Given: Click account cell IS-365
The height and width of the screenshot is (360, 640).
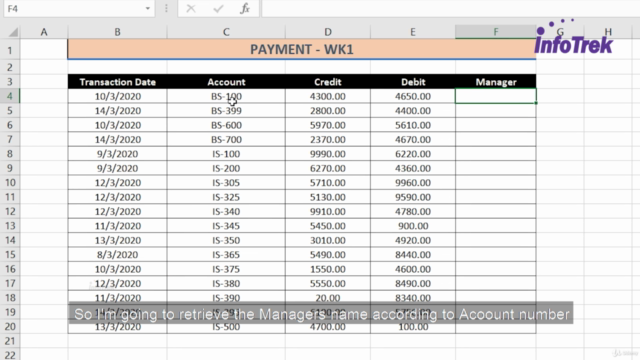Looking at the screenshot, I should (x=226, y=255).
